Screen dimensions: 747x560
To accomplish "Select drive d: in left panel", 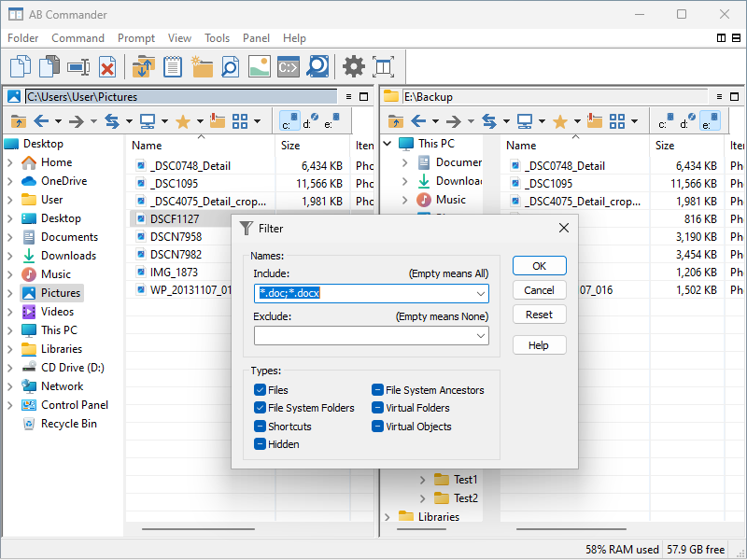I will click(x=310, y=121).
